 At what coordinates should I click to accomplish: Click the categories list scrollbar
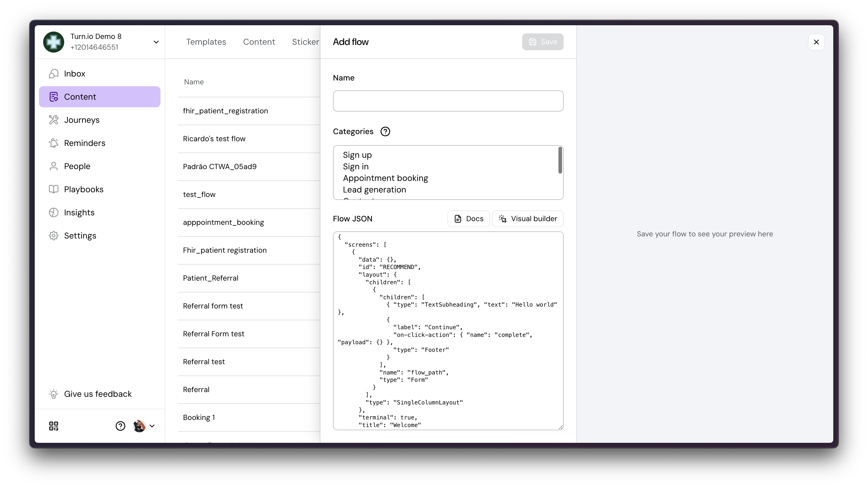(x=560, y=161)
